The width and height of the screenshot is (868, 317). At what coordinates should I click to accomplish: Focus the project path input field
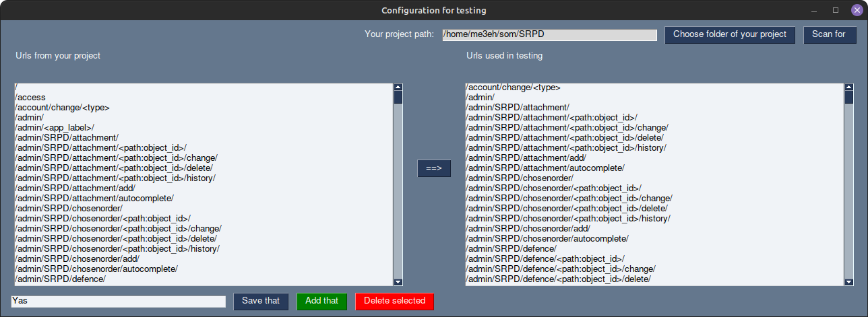pyautogui.click(x=549, y=35)
